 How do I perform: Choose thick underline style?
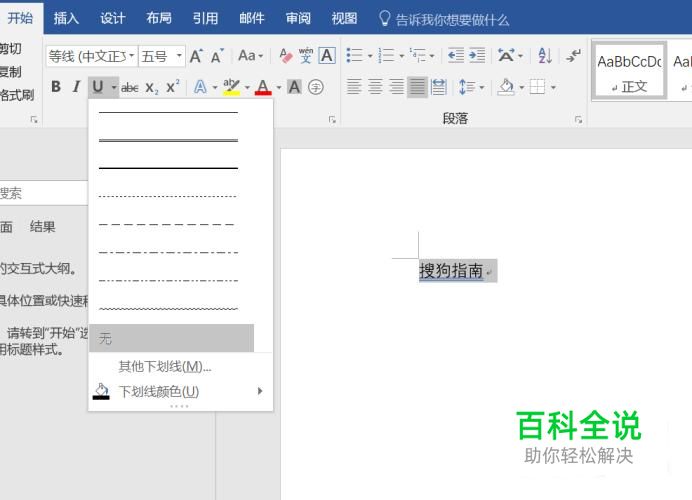click(168, 168)
